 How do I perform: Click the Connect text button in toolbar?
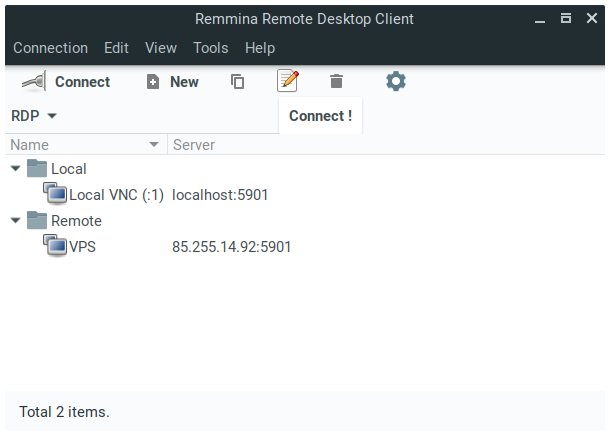click(83, 82)
